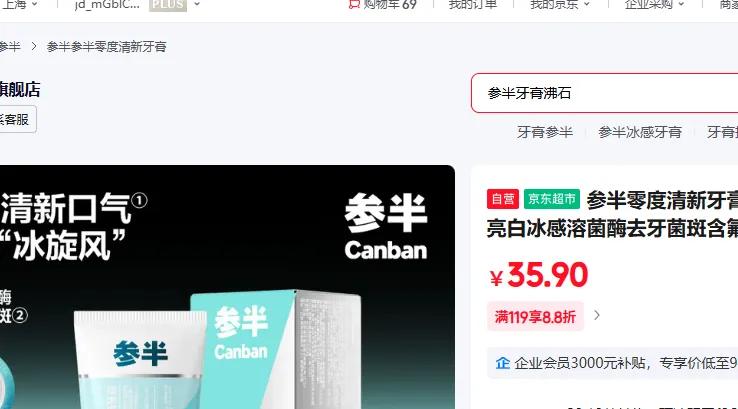Click the 满119享8.8折 coupon tag

point(535,316)
